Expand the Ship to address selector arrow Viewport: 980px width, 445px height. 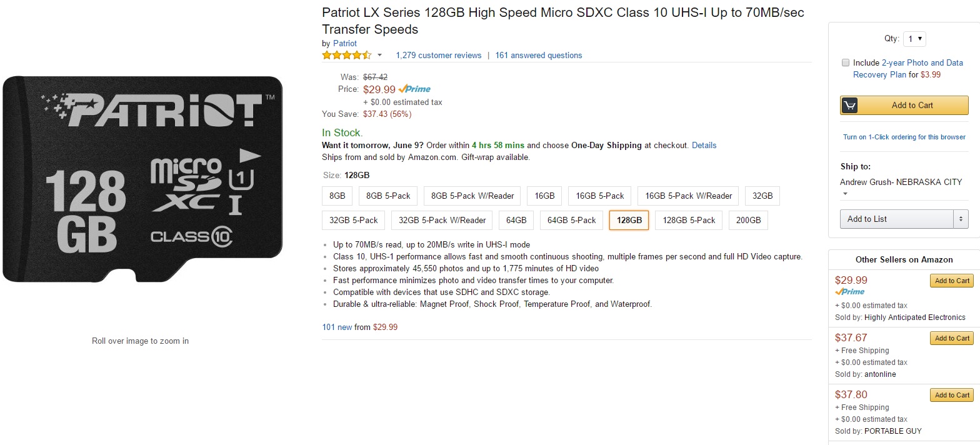[845, 194]
